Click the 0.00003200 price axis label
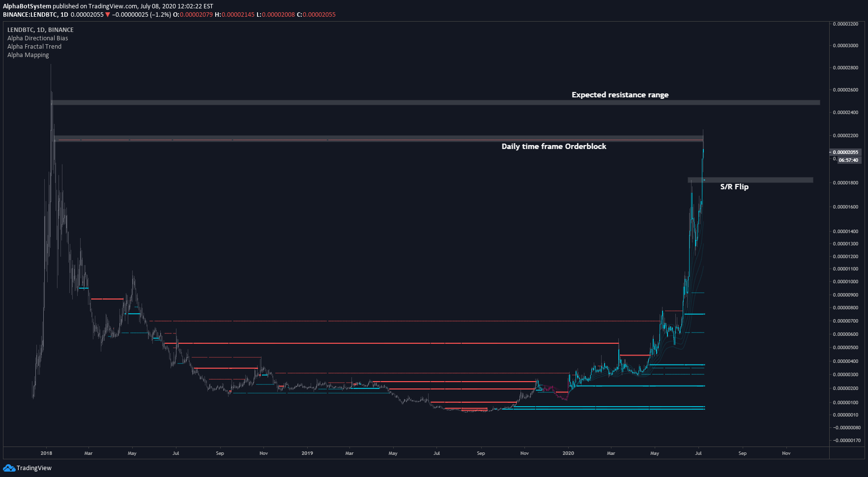 coord(845,24)
